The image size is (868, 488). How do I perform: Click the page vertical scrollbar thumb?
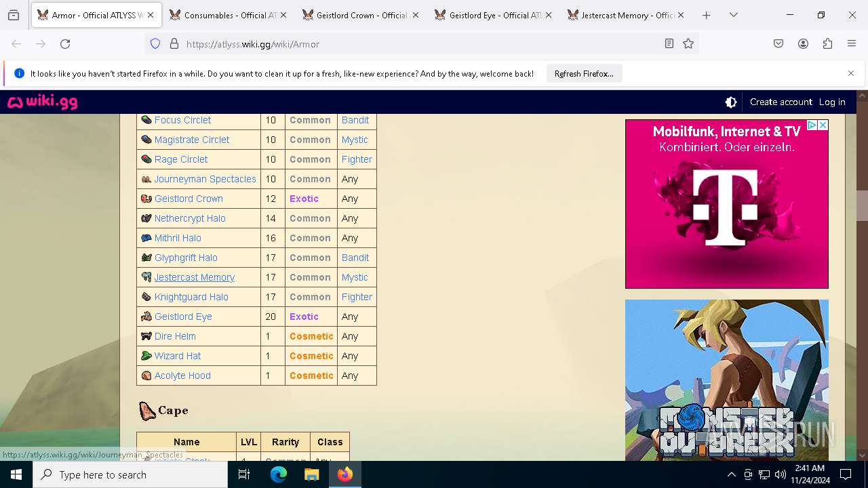(x=862, y=205)
